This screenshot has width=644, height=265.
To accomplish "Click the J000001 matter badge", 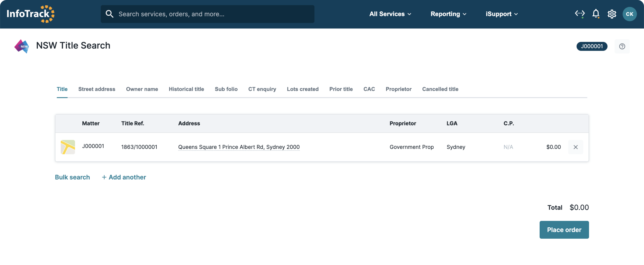I will point(592,46).
